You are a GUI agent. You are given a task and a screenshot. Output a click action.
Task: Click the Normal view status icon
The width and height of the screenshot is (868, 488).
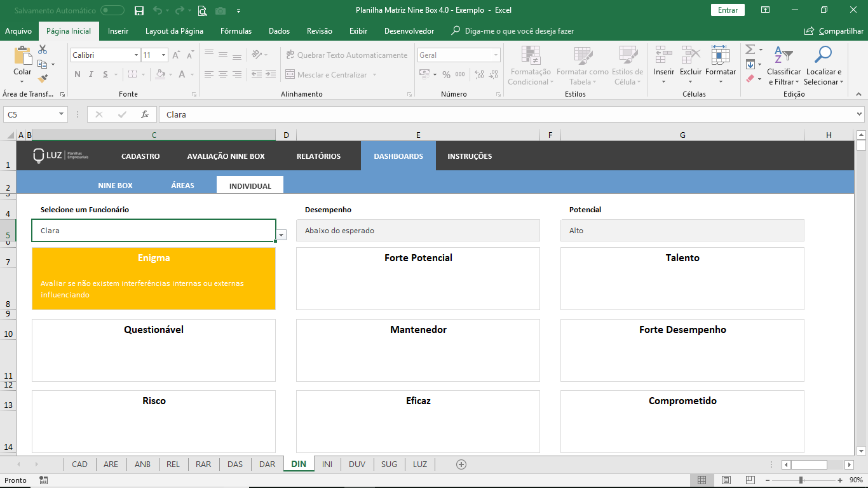tap(702, 480)
